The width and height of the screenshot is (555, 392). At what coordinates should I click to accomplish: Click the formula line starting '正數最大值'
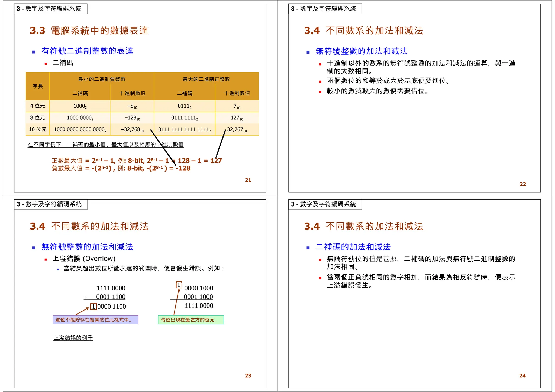pyautogui.click(x=137, y=161)
